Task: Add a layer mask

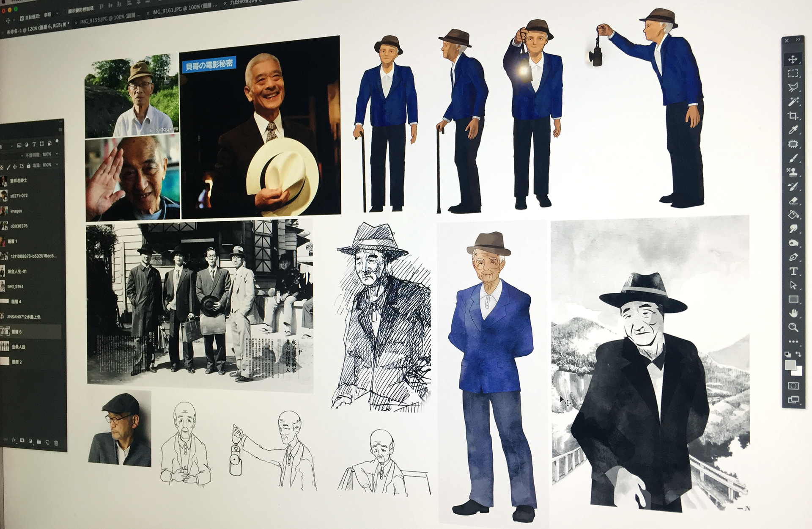Action: click(x=22, y=441)
